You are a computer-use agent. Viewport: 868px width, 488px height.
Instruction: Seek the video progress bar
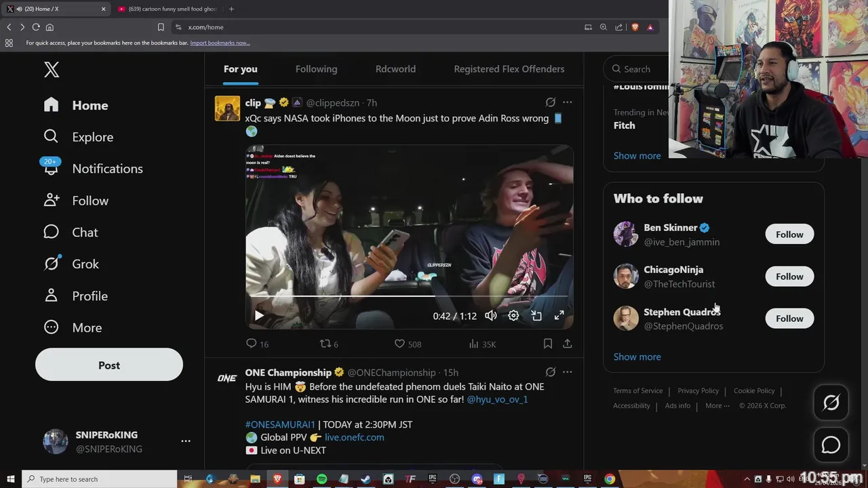coord(410,296)
